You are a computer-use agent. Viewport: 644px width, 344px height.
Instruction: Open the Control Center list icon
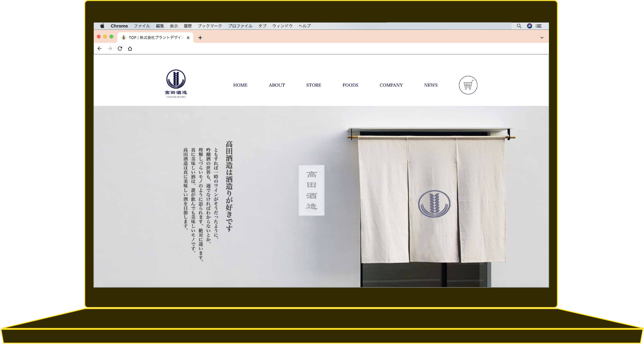(539, 26)
